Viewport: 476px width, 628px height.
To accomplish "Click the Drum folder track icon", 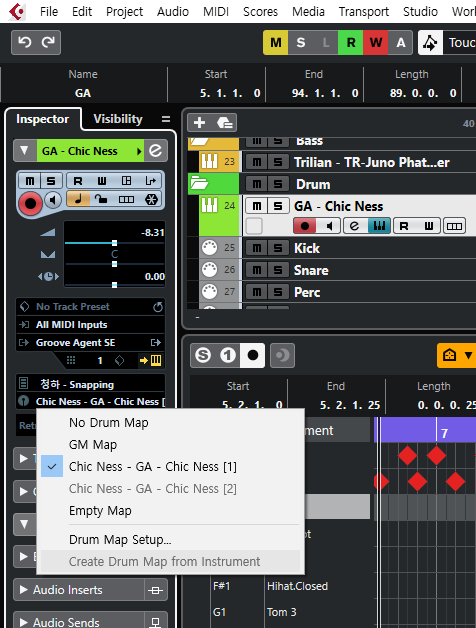I will pyautogui.click(x=199, y=184).
